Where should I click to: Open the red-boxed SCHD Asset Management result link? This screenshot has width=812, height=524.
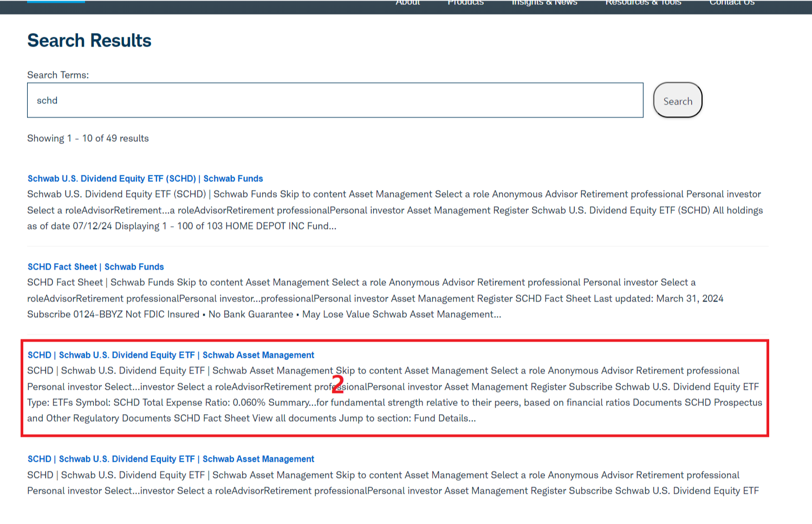tap(171, 355)
